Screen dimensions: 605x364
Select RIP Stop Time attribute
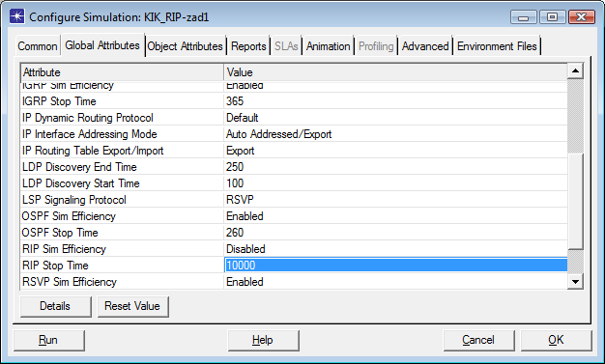[x=122, y=266]
